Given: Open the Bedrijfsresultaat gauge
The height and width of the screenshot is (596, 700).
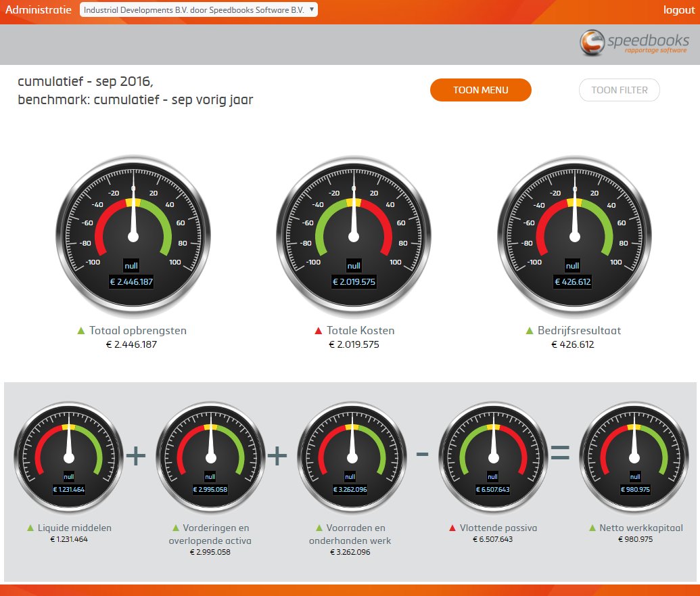Looking at the screenshot, I should [x=573, y=235].
